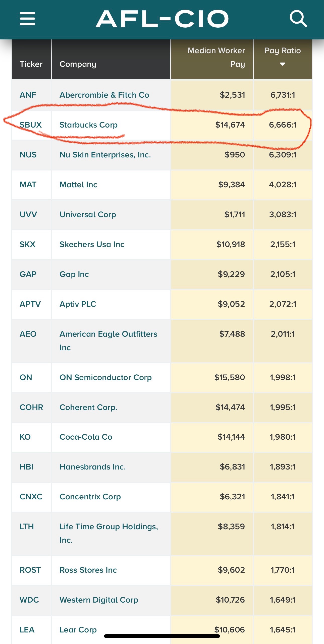Open Ross Stores Inc link
Screen dimensions: 324x644
coord(88,570)
